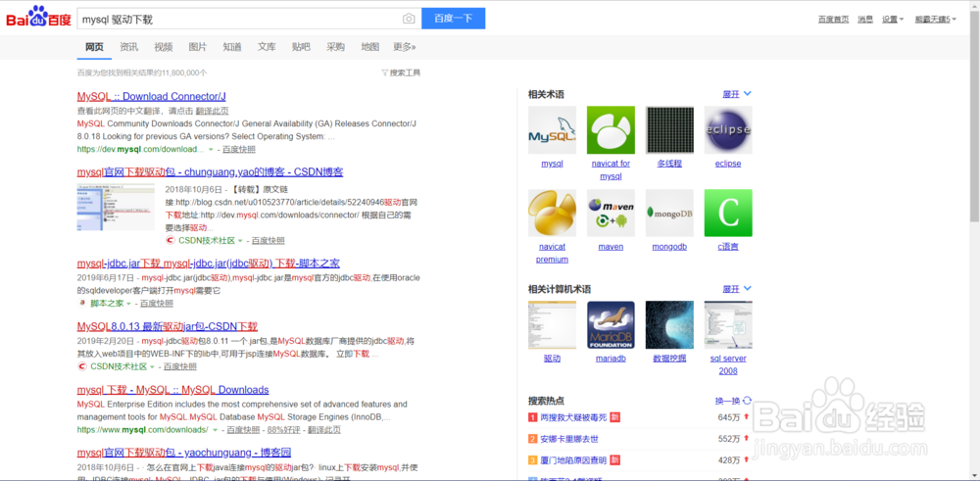The height and width of the screenshot is (481, 980).
Task: Open the Maven logo icon
Action: [611, 213]
